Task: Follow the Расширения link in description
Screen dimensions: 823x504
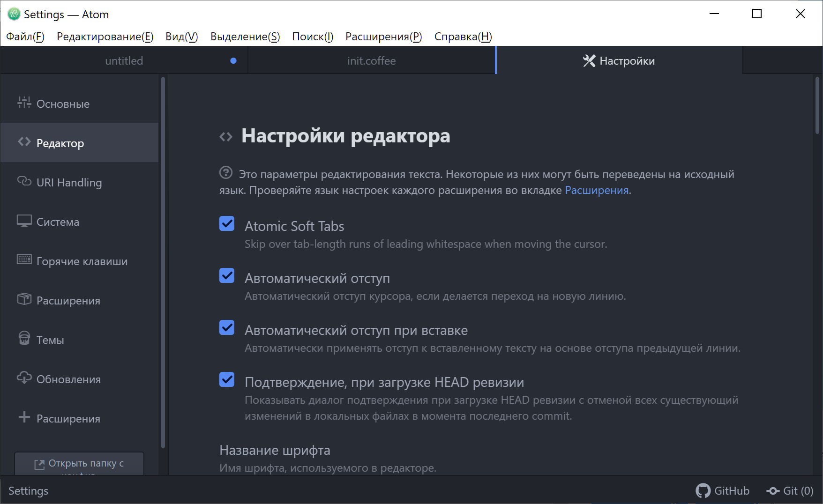Action: tap(597, 190)
